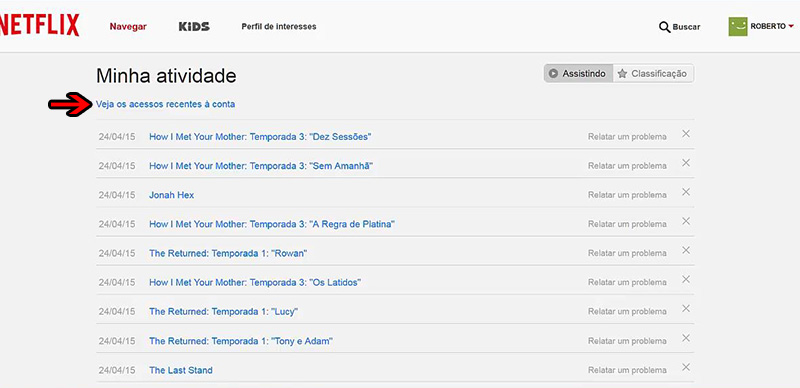Report a problem for "Tony e Adam"

pyautogui.click(x=627, y=341)
